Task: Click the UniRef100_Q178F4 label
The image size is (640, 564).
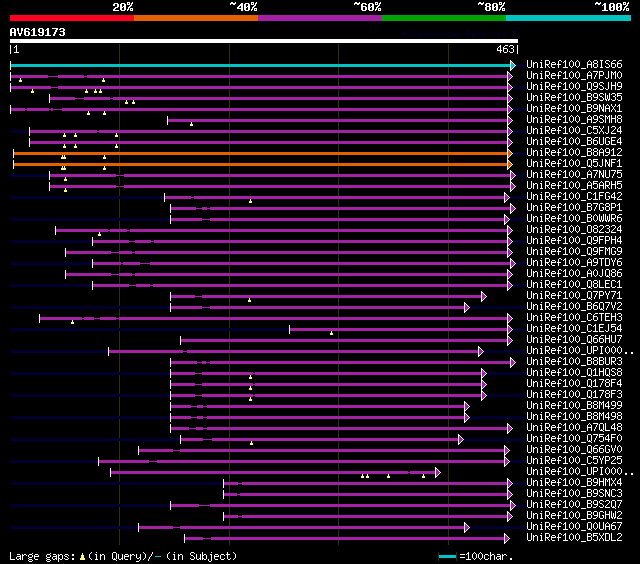Action: click(x=574, y=384)
